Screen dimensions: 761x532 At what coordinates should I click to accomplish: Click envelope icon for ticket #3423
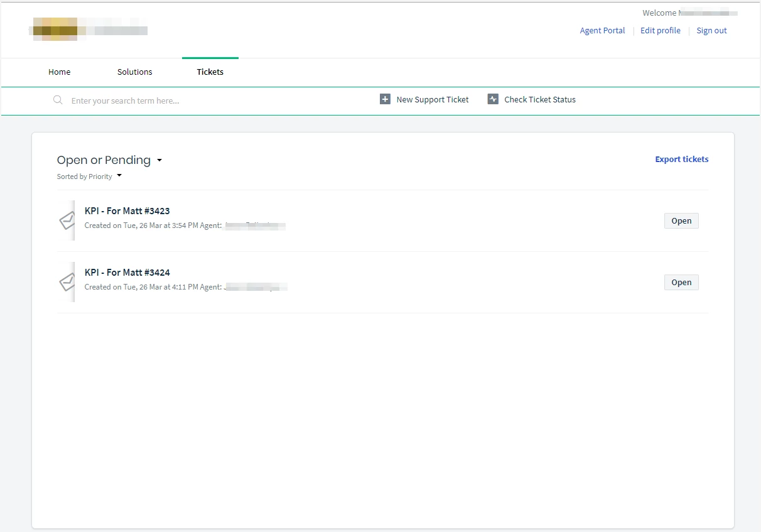(x=67, y=220)
